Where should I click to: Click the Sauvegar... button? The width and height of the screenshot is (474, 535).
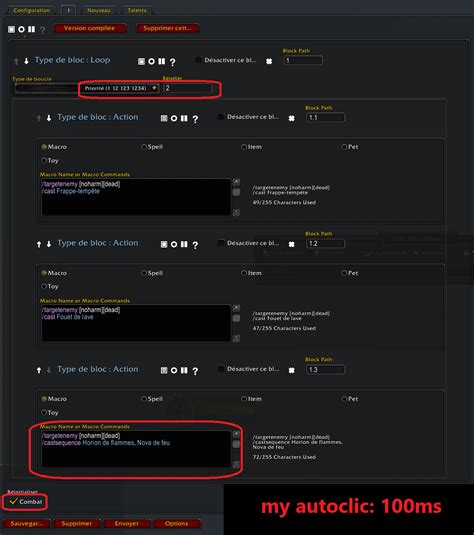(x=27, y=523)
